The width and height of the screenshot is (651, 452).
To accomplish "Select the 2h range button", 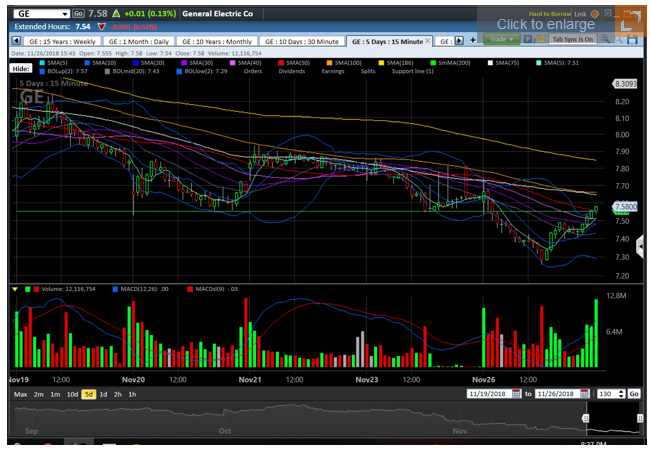I will (x=117, y=394).
